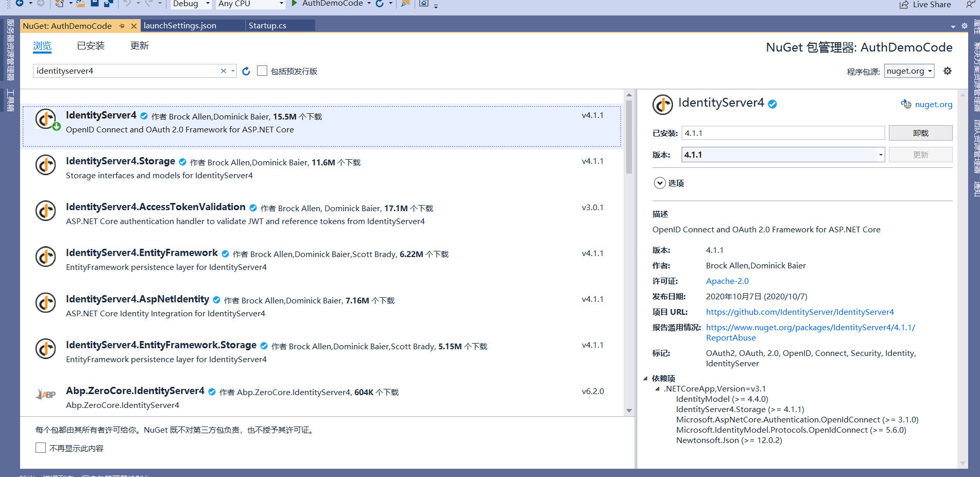Click the 已安装 4.1.1 installed version field

click(x=783, y=133)
